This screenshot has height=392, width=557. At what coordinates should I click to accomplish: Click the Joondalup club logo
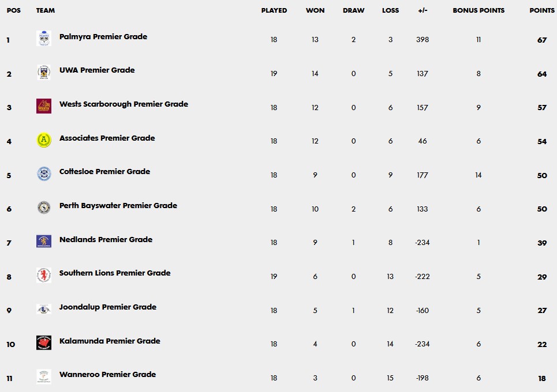click(x=44, y=309)
